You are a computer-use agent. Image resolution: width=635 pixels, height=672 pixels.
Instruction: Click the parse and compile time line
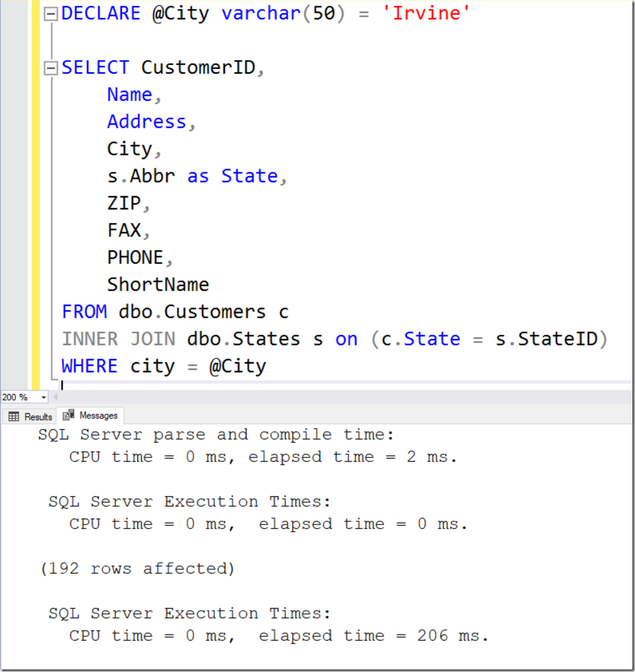[216, 434]
